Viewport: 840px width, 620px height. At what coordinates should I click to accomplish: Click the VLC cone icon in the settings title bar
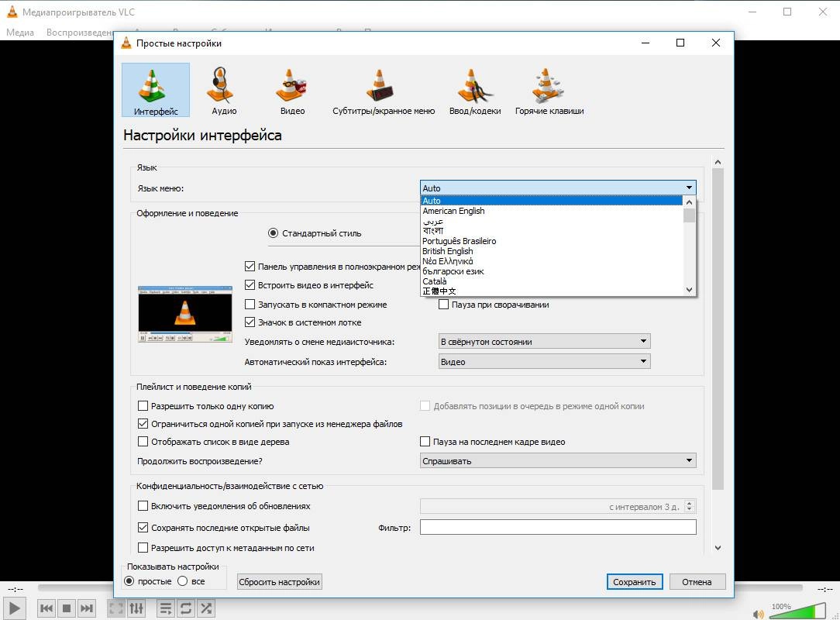point(126,43)
